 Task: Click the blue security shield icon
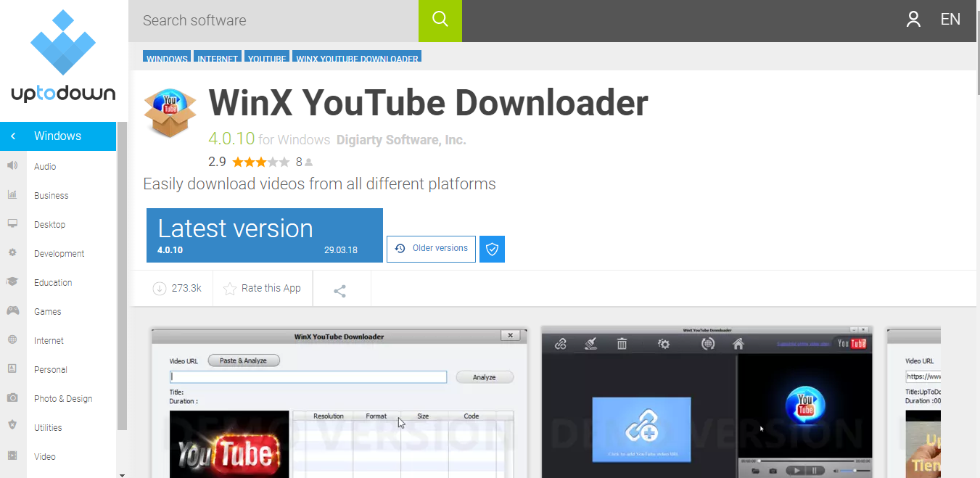coord(493,249)
